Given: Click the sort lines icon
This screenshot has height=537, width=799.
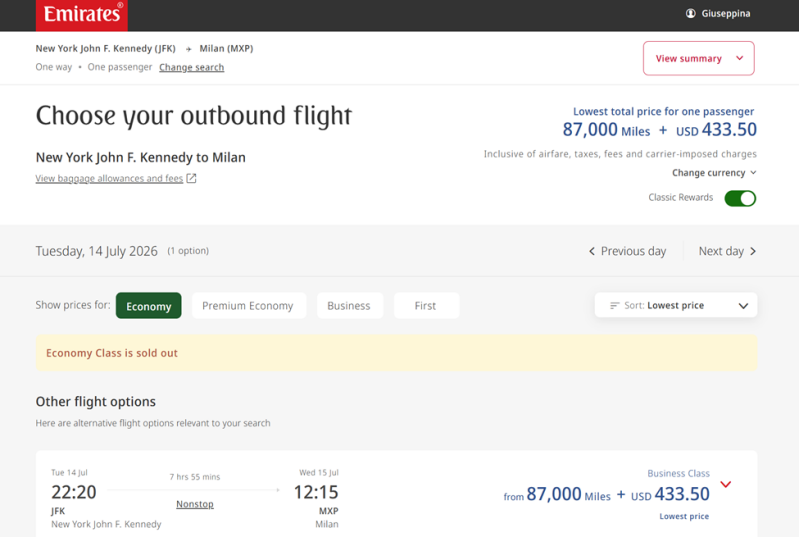Looking at the screenshot, I should [x=615, y=306].
